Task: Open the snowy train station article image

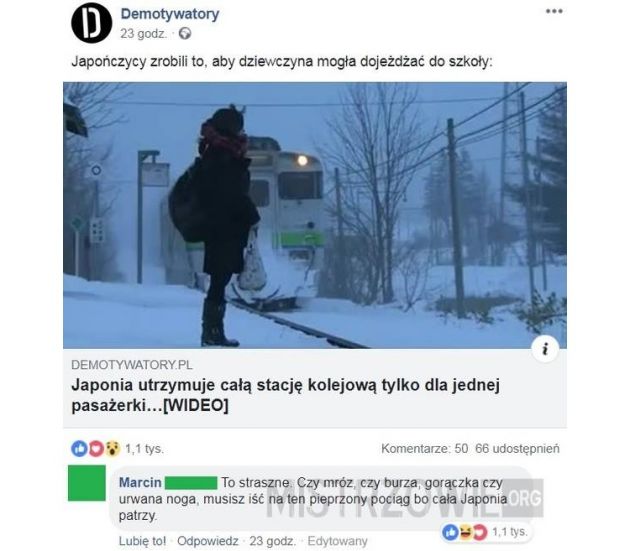Action: (315, 215)
